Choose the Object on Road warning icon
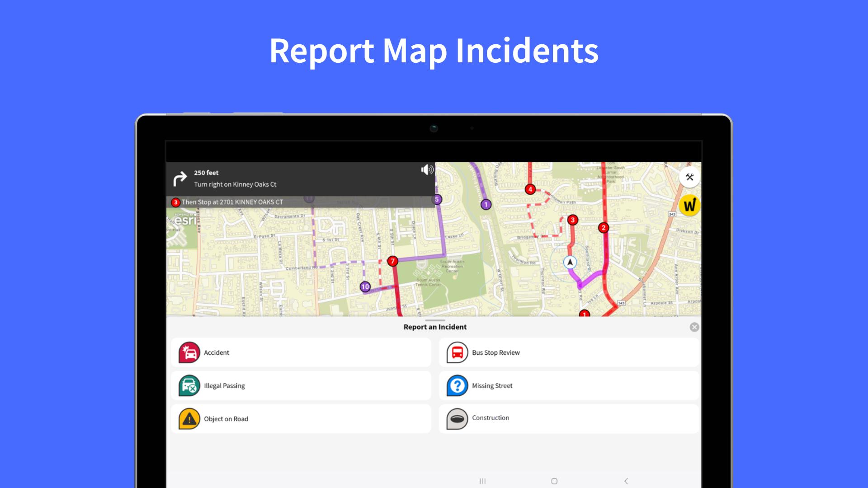868x488 pixels. [189, 419]
